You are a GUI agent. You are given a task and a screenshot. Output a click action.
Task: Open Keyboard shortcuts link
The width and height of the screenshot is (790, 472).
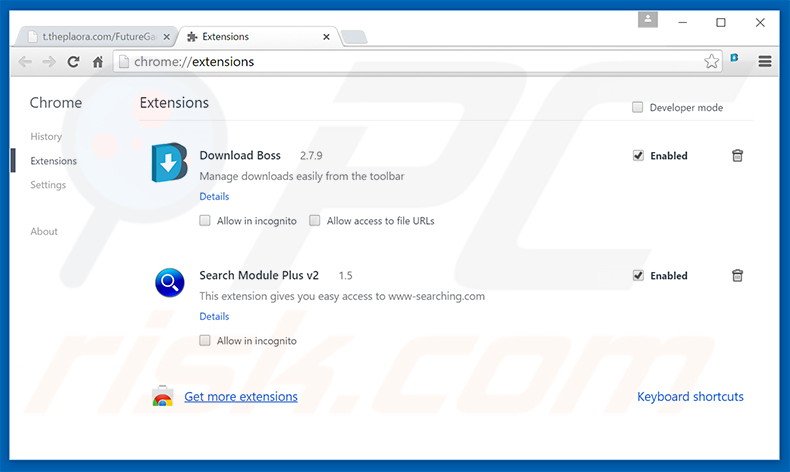(x=690, y=397)
